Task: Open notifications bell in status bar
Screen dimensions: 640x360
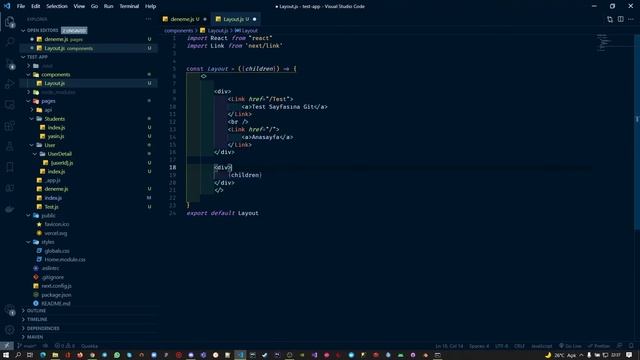Action: coord(631,346)
